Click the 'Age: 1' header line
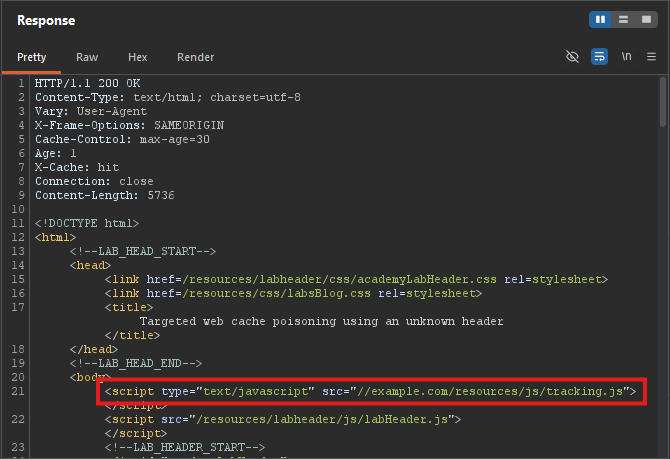Image resolution: width=670 pixels, height=459 pixels. [56, 153]
